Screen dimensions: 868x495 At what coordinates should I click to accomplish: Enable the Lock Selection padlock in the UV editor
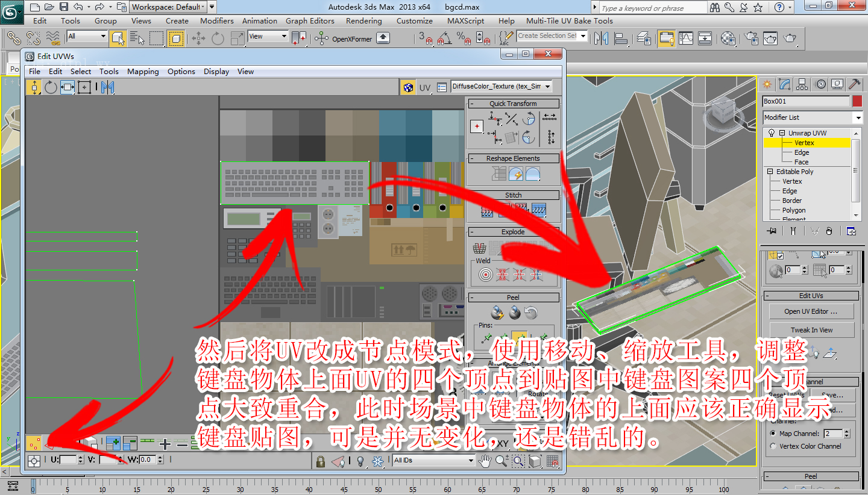319,461
